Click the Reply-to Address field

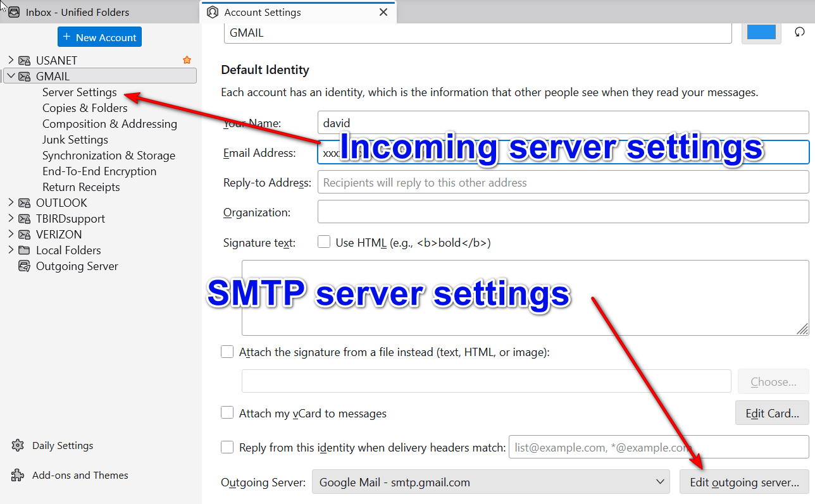pos(563,182)
